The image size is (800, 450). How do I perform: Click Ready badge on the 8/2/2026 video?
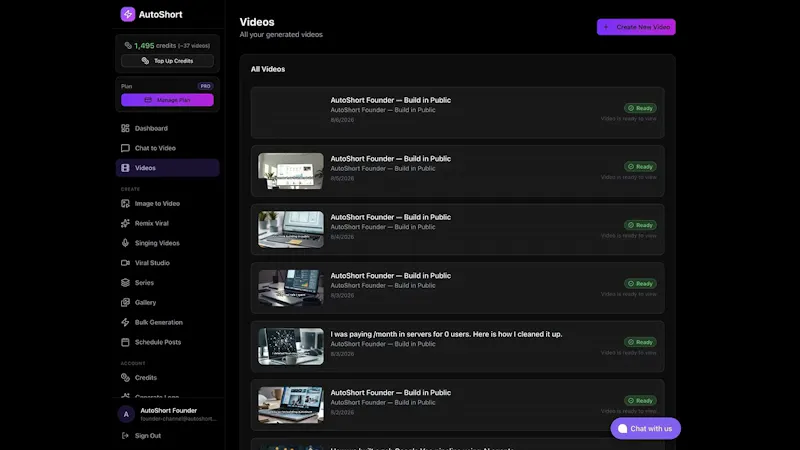640,401
